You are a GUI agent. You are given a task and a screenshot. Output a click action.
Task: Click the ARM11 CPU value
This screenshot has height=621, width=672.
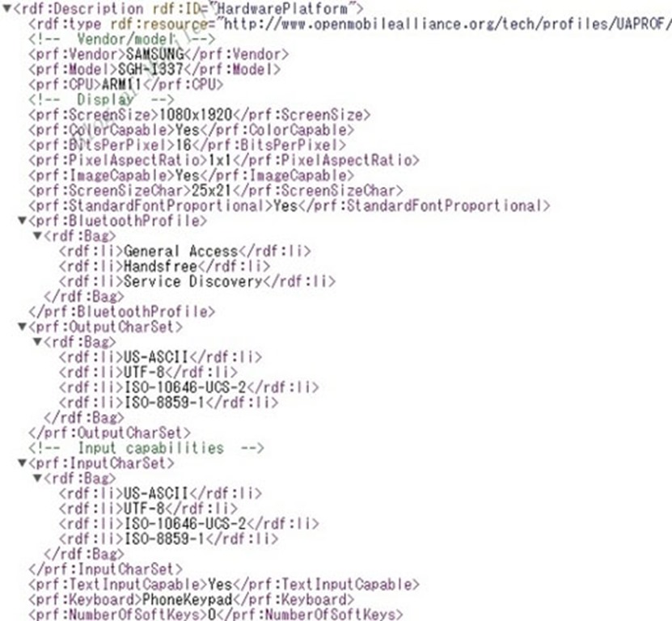tap(121, 84)
